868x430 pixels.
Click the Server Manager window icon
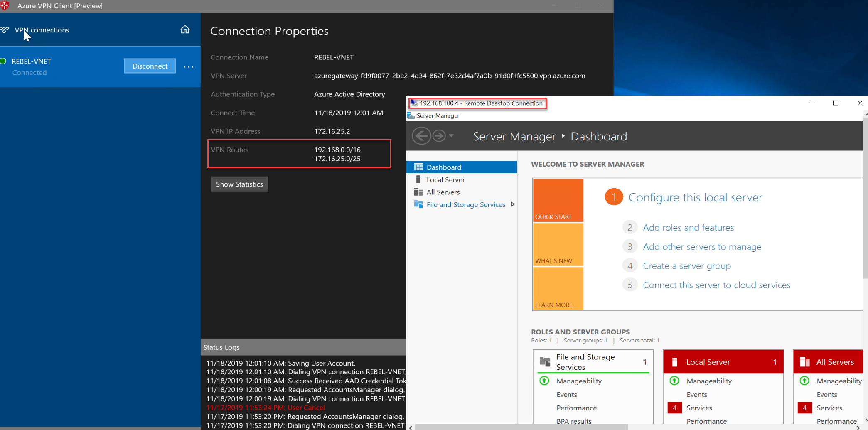coord(411,115)
